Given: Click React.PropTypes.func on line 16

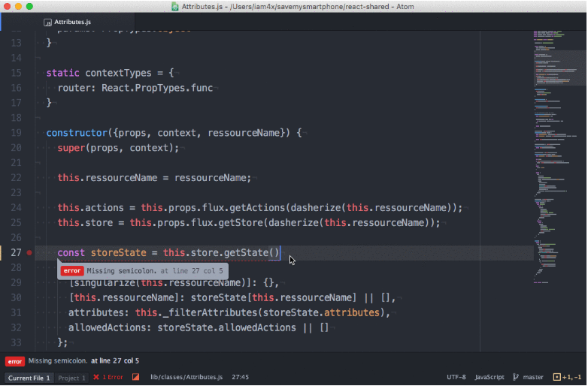Looking at the screenshot, I should coord(157,88).
